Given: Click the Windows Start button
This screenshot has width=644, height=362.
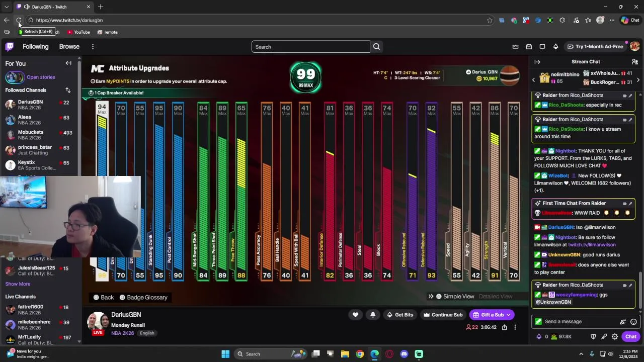Looking at the screenshot, I should click(x=225, y=354).
